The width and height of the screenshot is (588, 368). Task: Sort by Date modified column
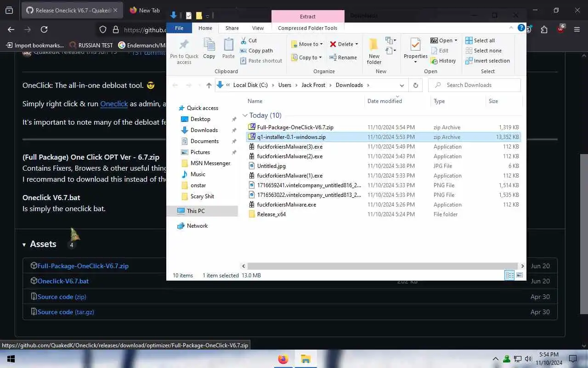[x=384, y=101]
